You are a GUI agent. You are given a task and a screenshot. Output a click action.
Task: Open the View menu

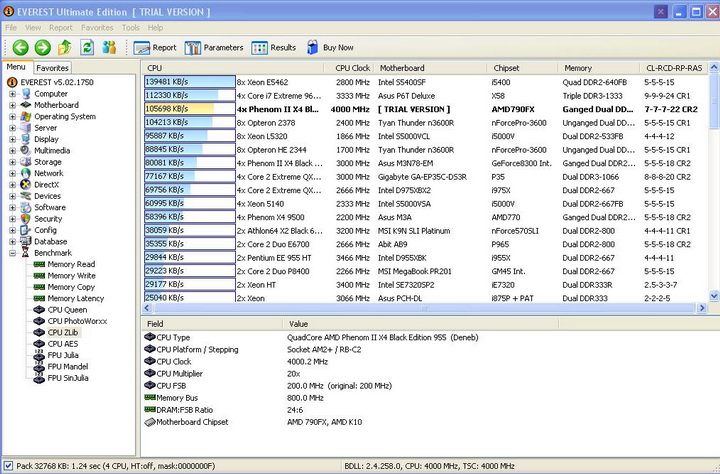click(x=33, y=28)
